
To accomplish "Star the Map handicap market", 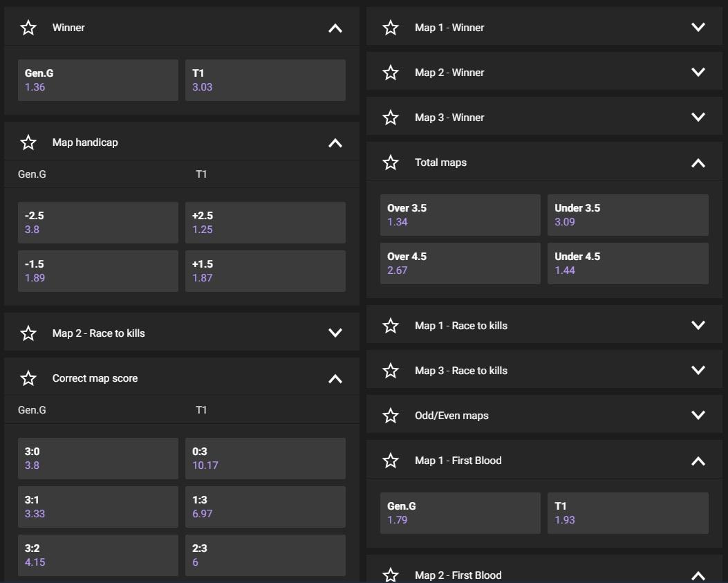I will [28, 142].
